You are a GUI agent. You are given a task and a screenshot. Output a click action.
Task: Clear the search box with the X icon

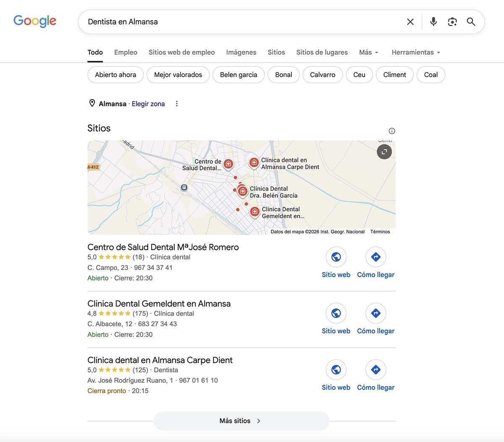coord(410,22)
